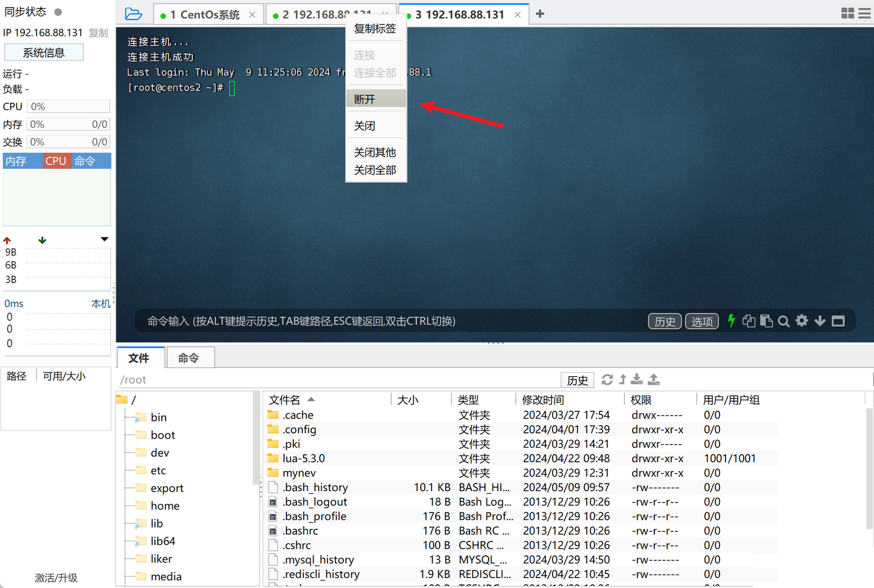Sort files by 大小 column

pyautogui.click(x=421, y=400)
